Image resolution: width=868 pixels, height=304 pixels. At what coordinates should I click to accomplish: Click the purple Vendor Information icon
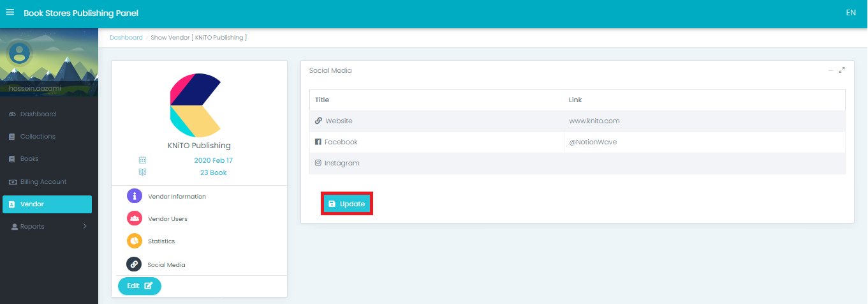134,196
